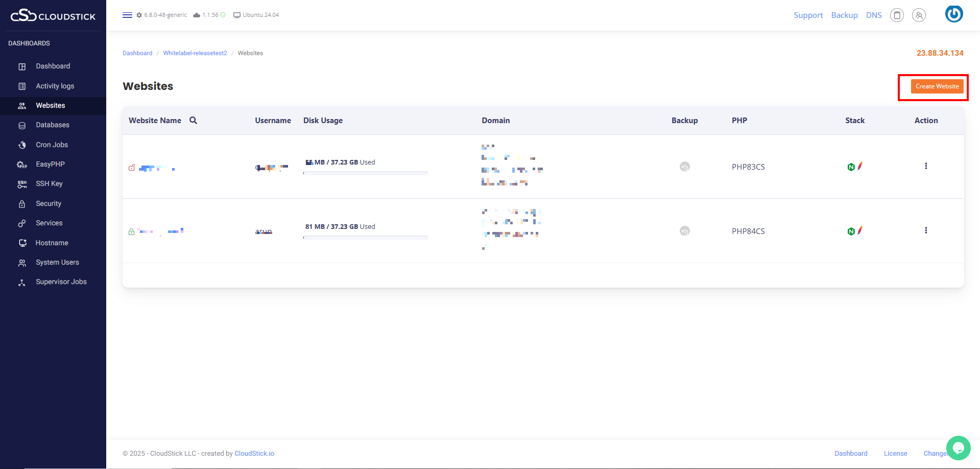
Task: Click backup icon for the PHP84CS website
Action: (x=684, y=231)
